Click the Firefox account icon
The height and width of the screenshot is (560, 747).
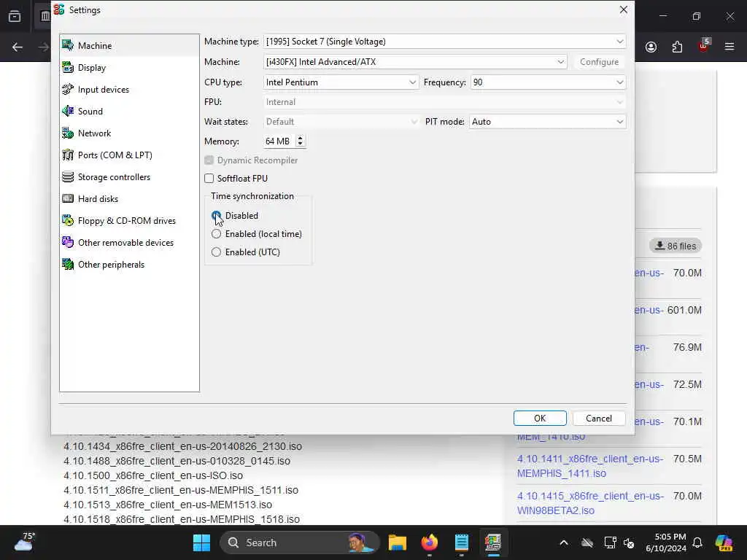pyautogui.click(x=651, y=47)
